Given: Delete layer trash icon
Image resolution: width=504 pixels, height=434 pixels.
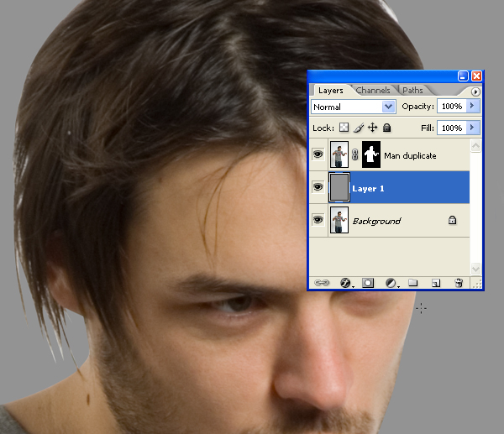Looking at the screenshot, I should click(459, 283).
